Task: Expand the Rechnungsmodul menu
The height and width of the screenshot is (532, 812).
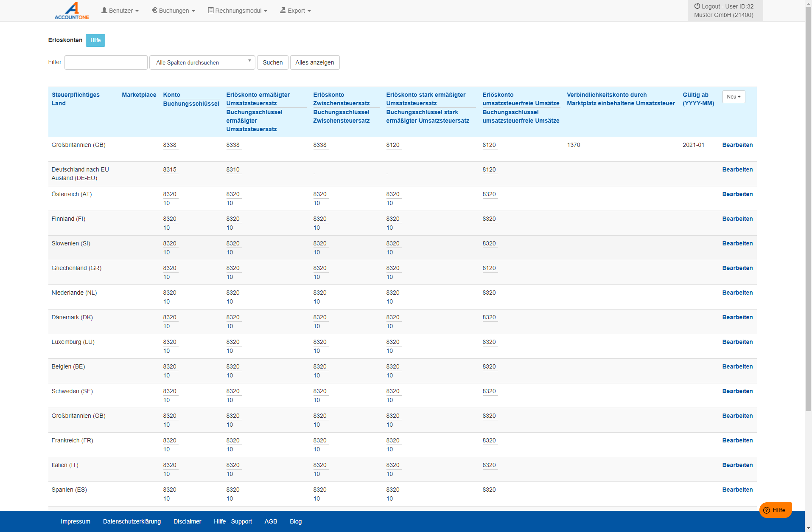Action: 238,11
